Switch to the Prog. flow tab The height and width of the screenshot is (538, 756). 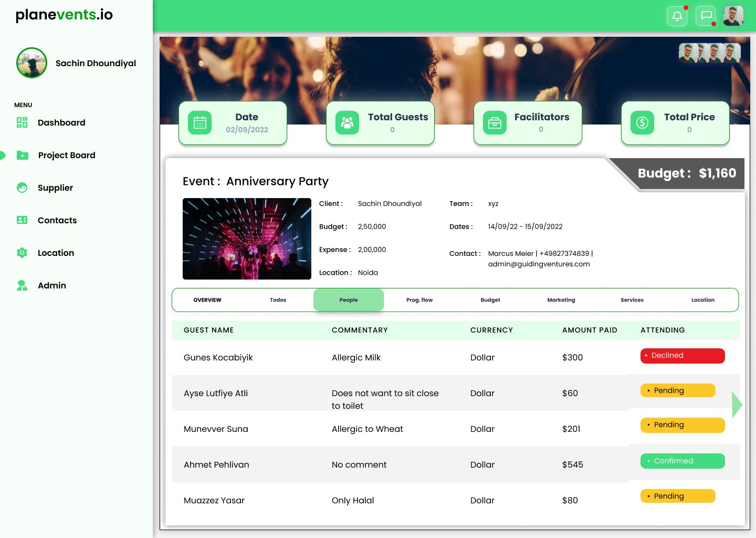[419, 300]
